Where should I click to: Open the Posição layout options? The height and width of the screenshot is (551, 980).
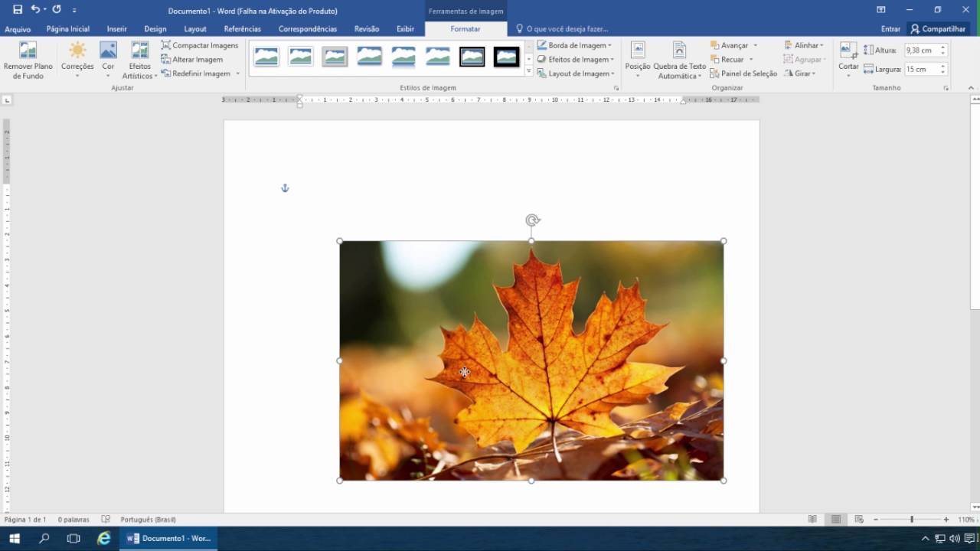(638, 60)
